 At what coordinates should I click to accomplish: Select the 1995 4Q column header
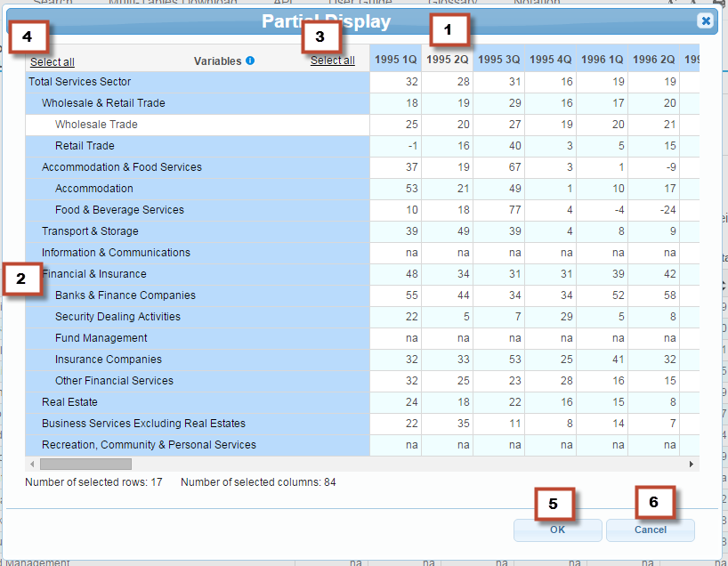(550, 60)
